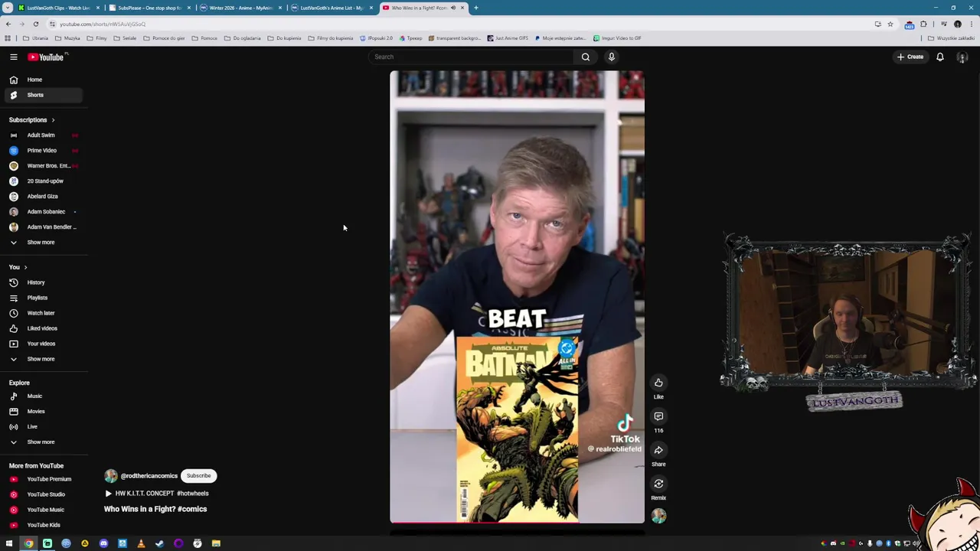This screenshot has height=551, width=980.
Task: Open the YouTube hamburger guide menu
Action: 13,57
